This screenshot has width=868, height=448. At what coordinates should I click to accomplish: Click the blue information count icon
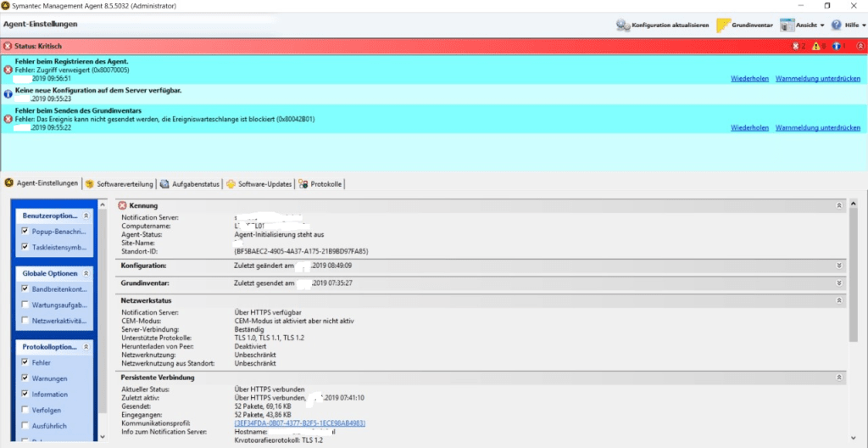tap(837, 46)
